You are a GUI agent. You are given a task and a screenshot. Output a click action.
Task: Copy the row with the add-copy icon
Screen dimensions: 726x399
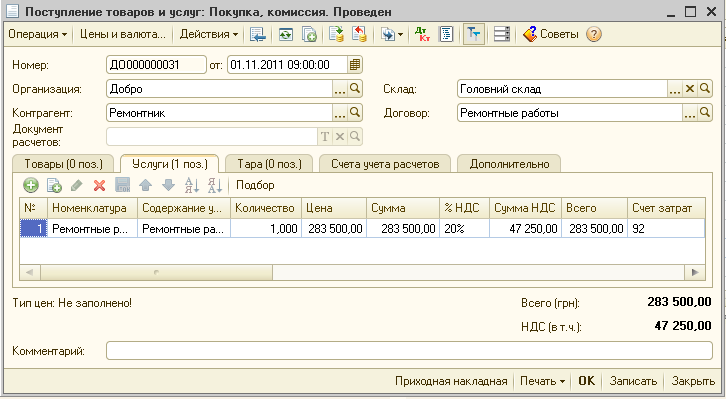(x=54, y=186)
